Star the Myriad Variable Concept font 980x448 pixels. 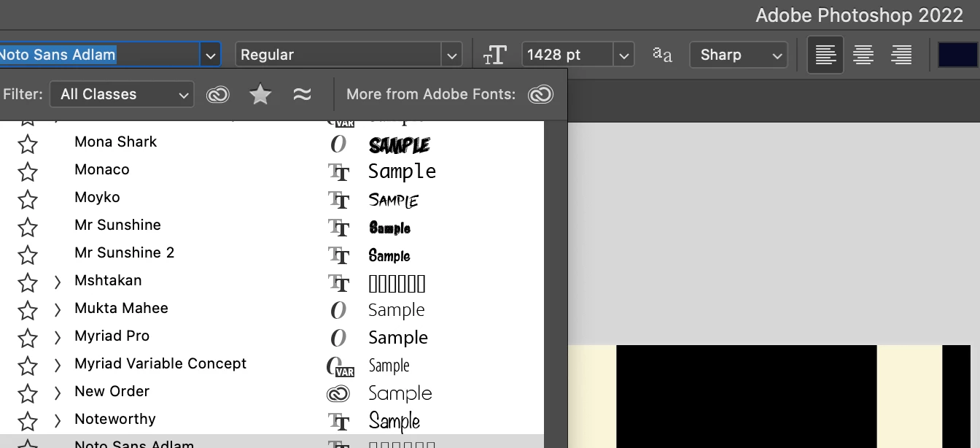click(x=28, y=366)
